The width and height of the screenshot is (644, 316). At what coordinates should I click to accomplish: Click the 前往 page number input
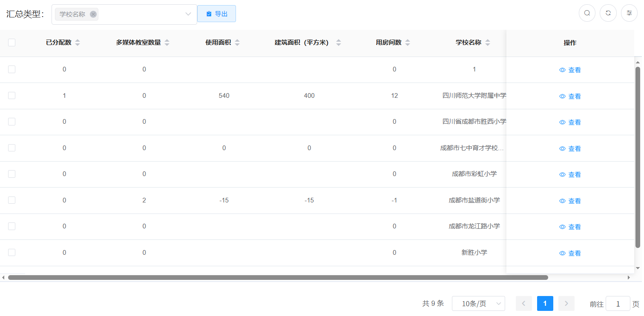[618, 304]
